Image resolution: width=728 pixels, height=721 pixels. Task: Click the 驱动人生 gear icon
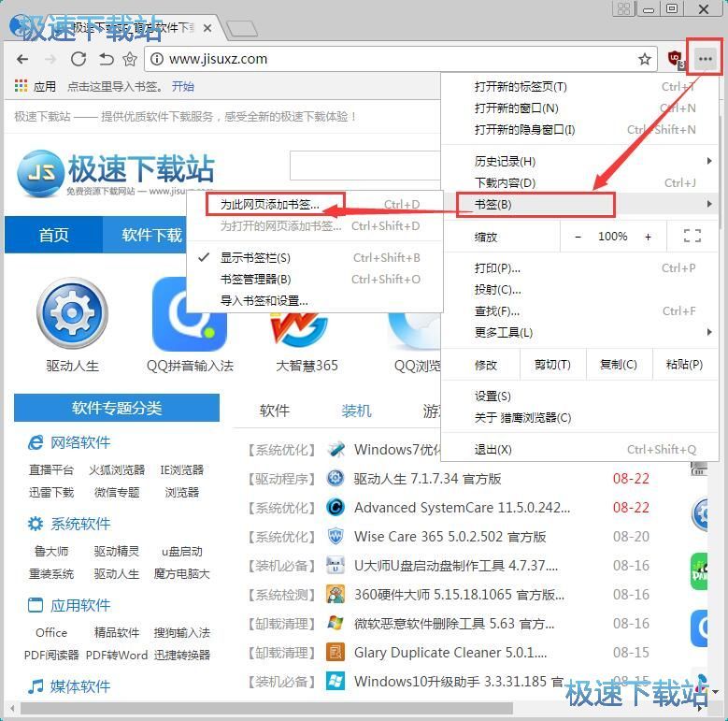point(73,312)
